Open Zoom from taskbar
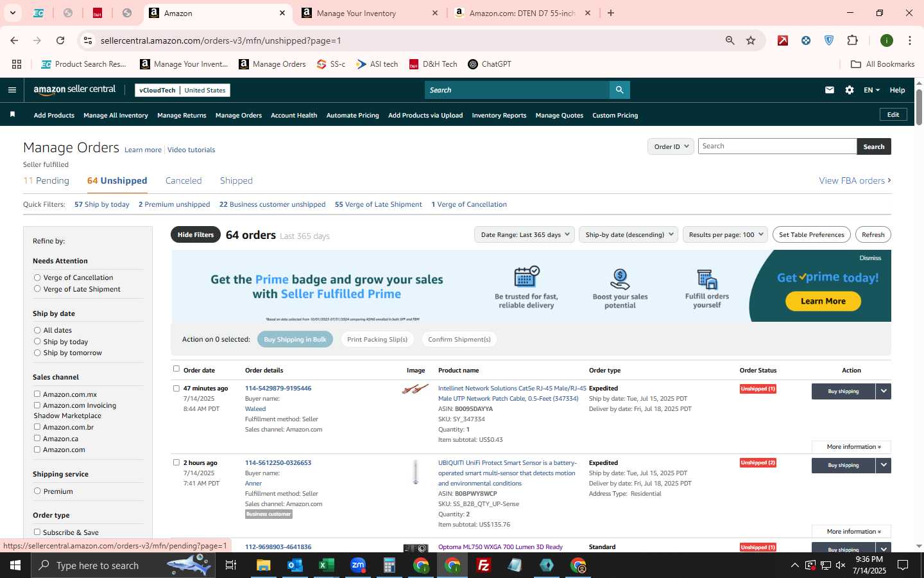Viewport: 924px width, 578px height. pos(357,565)
